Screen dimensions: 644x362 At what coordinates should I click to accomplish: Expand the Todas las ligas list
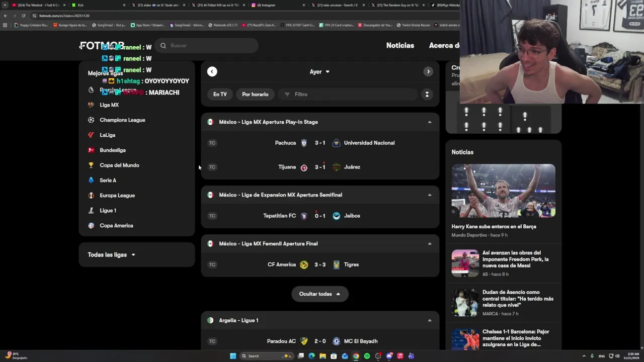tap(112, 255)
